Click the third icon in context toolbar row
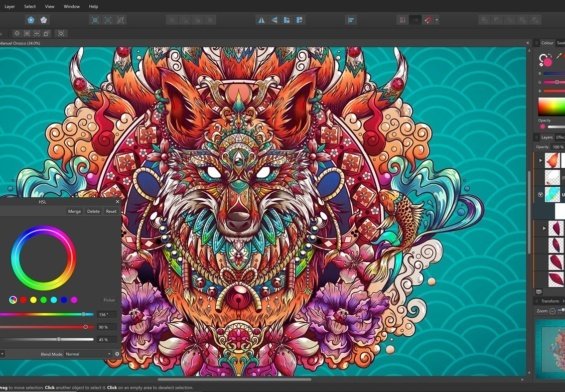 click(x=37, y=34)
